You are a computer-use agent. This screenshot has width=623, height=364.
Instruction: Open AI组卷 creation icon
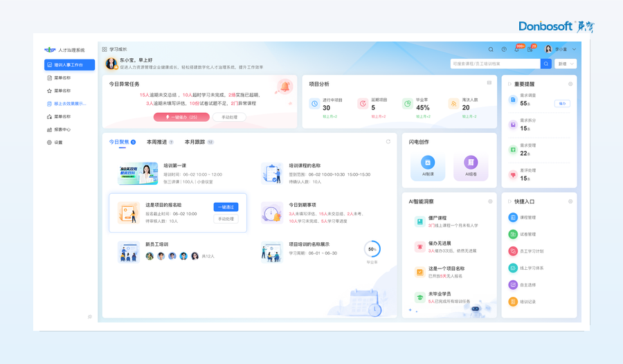pos(471,162)
